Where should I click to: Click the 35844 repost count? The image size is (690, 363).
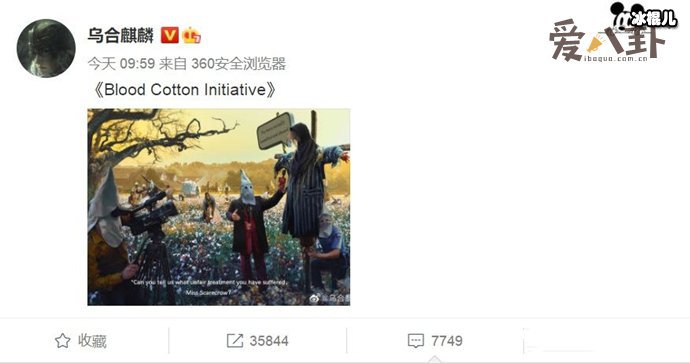(x=269, y=341)
